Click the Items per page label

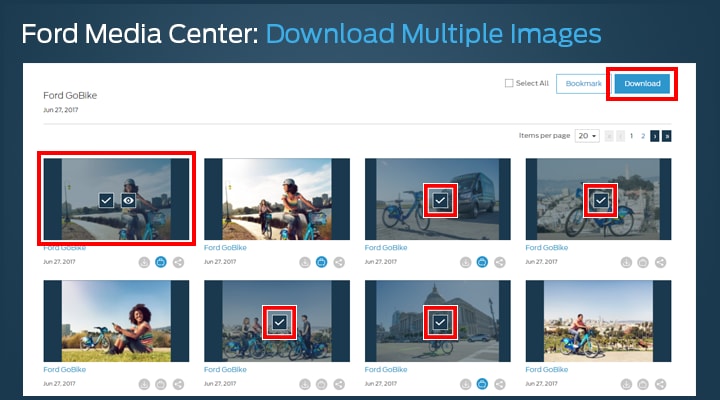pos(544,135)
